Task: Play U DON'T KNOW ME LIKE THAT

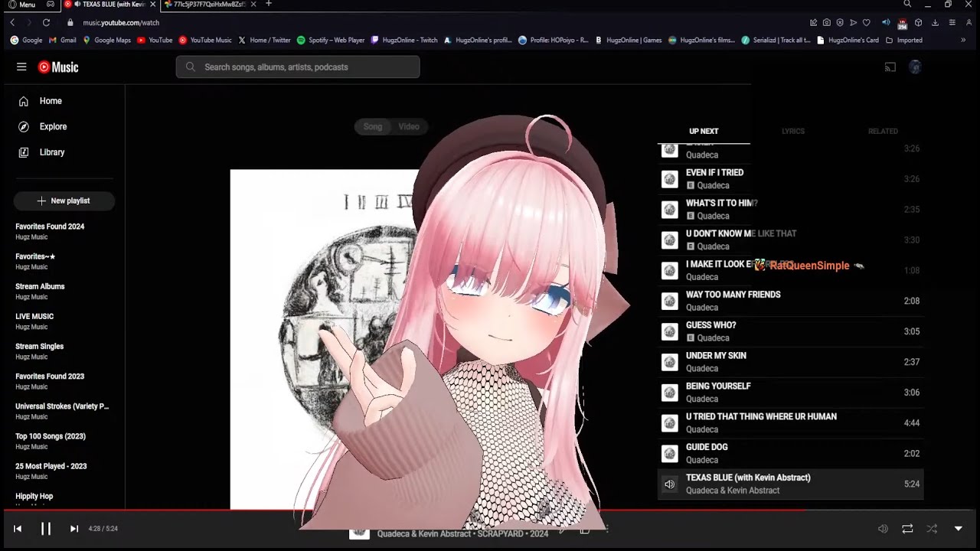Action: (x=791, y=240)
